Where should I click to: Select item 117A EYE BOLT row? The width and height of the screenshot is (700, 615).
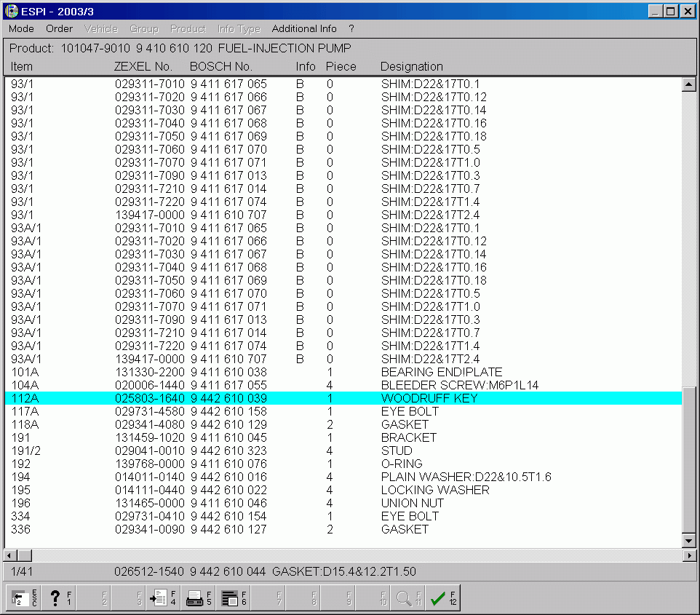343,411
